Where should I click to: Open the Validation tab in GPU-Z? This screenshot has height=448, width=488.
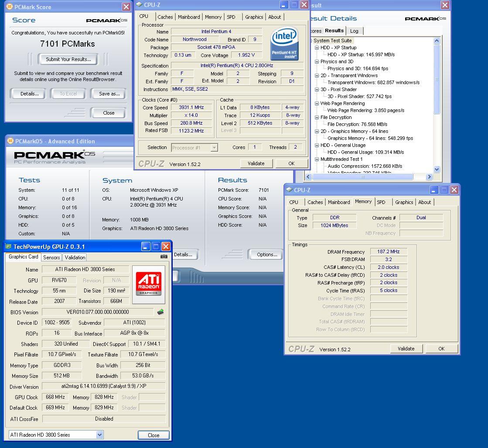click(x=75, y=257)
